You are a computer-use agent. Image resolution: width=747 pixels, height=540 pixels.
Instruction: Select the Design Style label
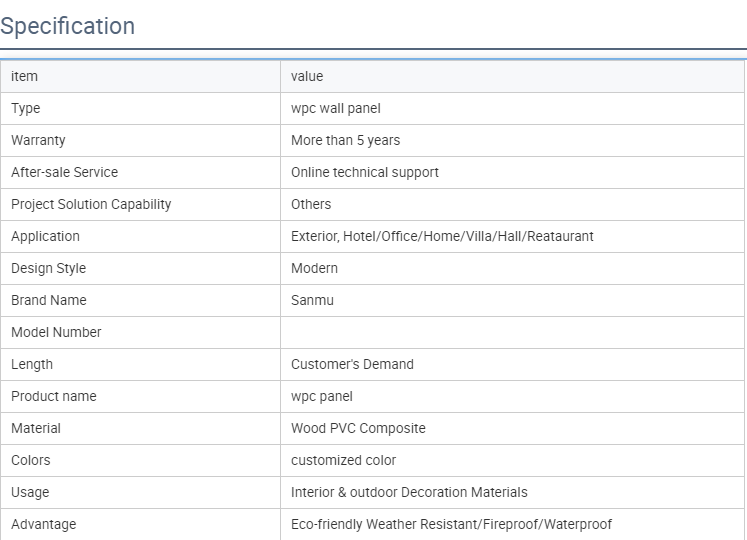point(48,268)
